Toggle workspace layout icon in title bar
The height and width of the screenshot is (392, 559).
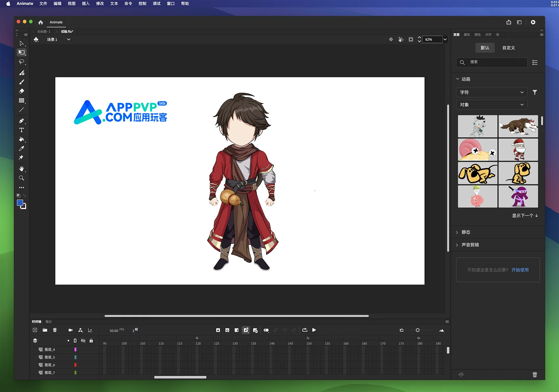tap(519, 22)
